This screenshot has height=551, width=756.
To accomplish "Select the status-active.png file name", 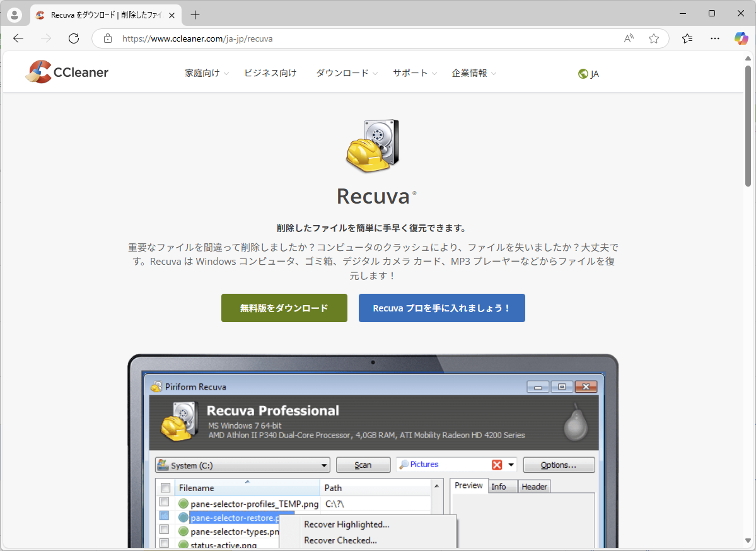I will [224, 545].
